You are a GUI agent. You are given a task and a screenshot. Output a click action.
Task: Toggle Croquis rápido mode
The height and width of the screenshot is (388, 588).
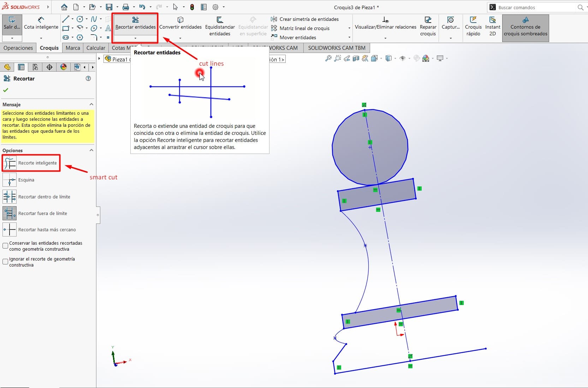[x=473, y=26]
